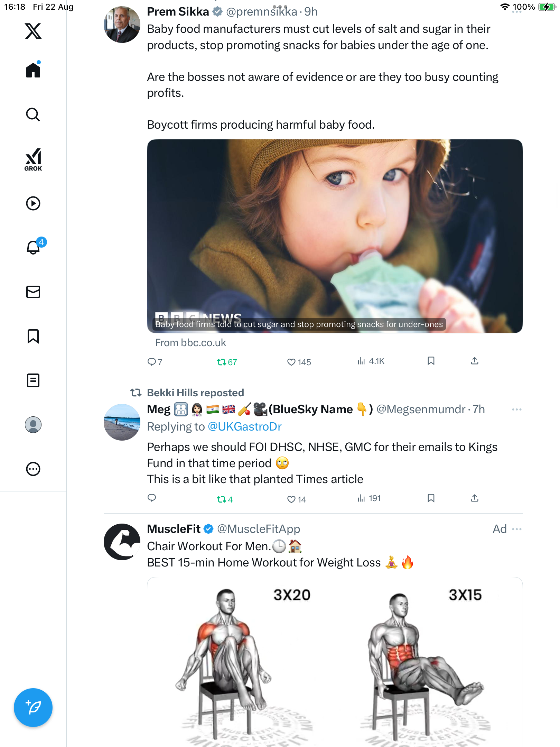The image size is (560, 747).
Task: Bookmark Meg's Kings Fund reply
Action: pos(431,498)
